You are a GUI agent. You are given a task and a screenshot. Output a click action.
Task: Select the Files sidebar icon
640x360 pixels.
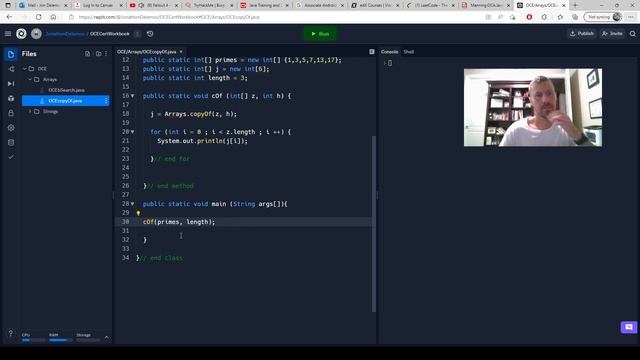click(11, 54)
